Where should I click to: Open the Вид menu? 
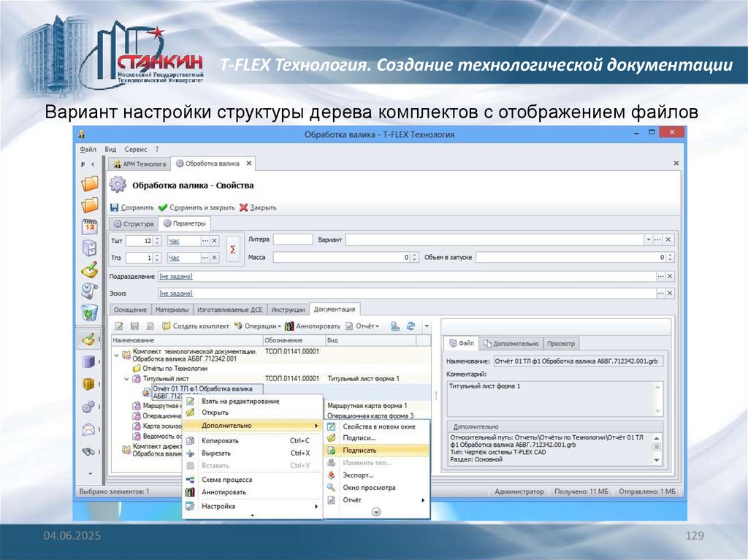point(110,149)
